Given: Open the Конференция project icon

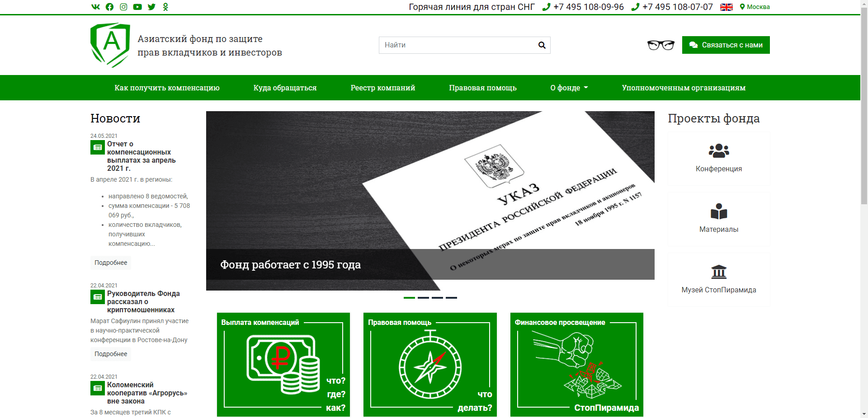Looking at the screenshot, I should click(718, 150).
